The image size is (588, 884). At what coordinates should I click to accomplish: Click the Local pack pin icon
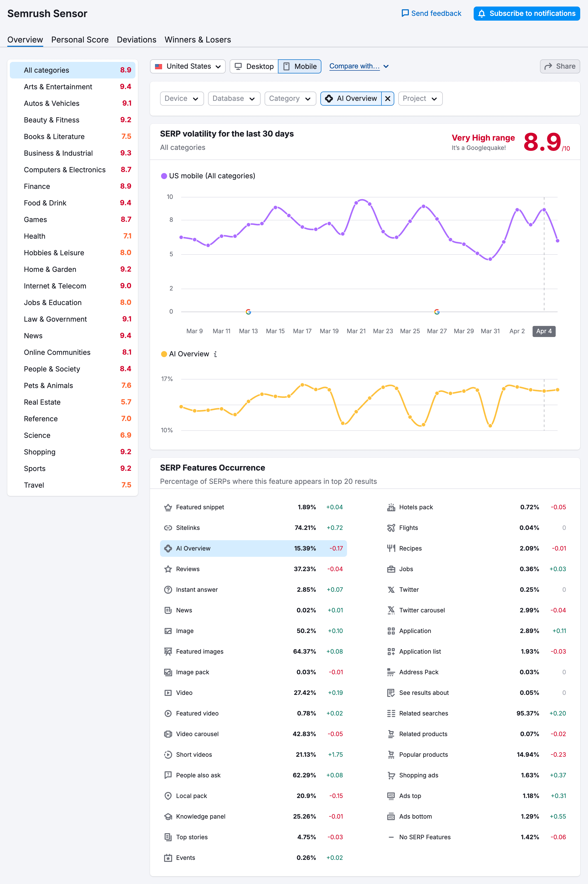point(168,796)
